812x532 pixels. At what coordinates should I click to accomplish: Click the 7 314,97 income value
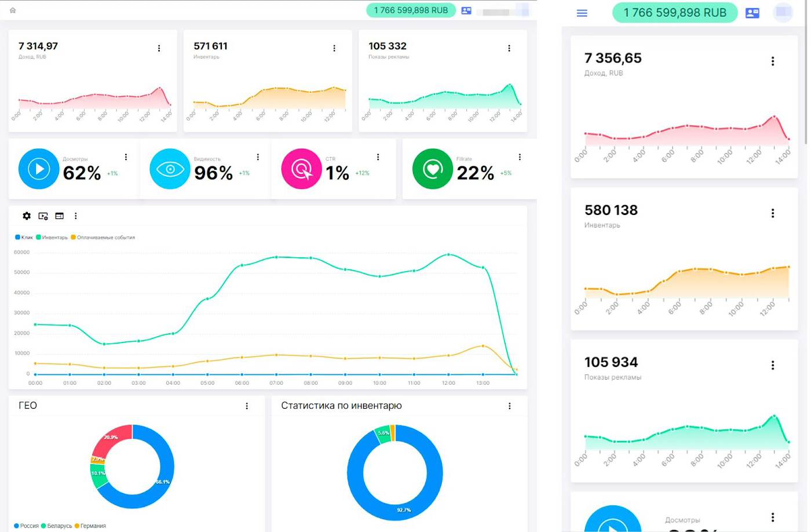pos(38,46)
